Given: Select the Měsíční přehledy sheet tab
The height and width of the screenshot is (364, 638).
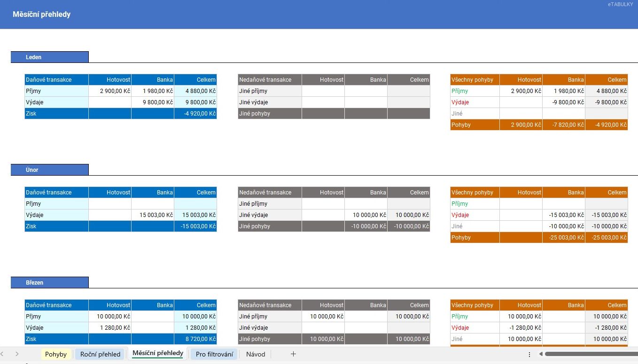Looking at the screenshot, I should (158, 353).
